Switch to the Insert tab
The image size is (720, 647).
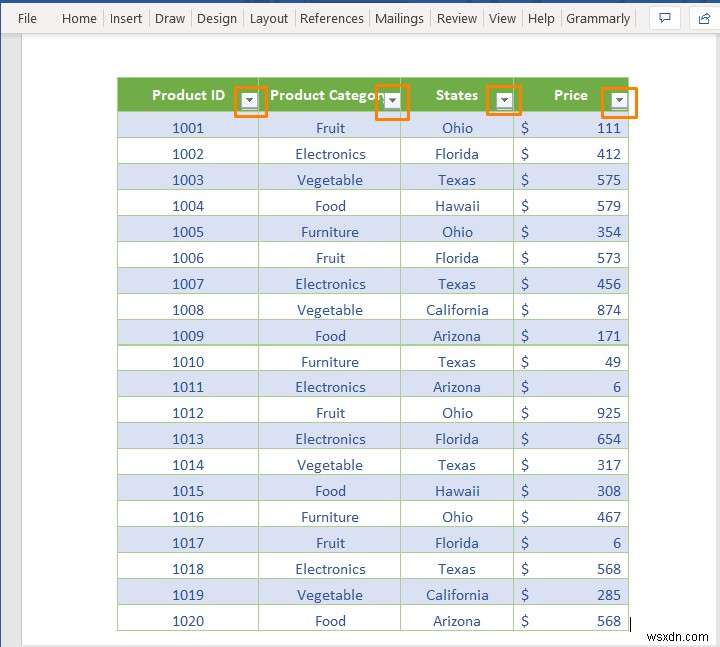point(126,18)
